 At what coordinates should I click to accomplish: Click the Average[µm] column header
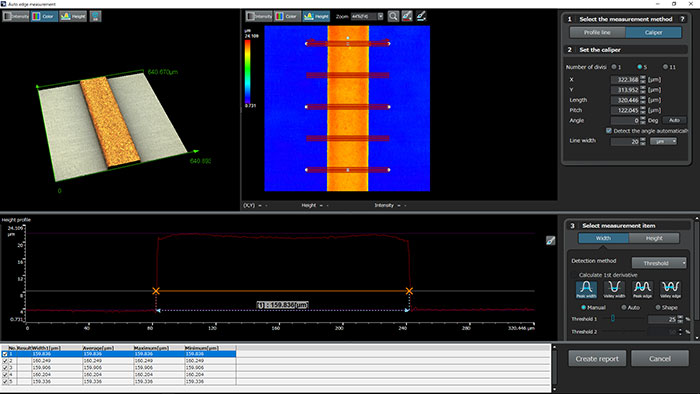click(107, 348)
